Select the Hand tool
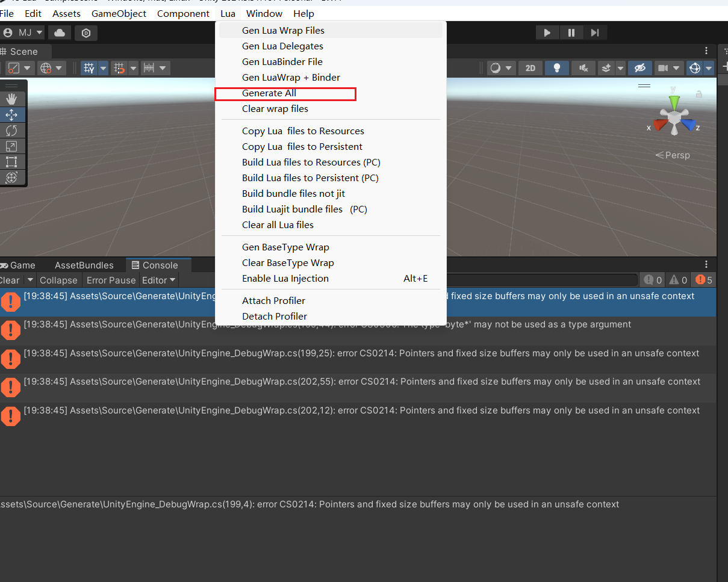 coord(13,99)
